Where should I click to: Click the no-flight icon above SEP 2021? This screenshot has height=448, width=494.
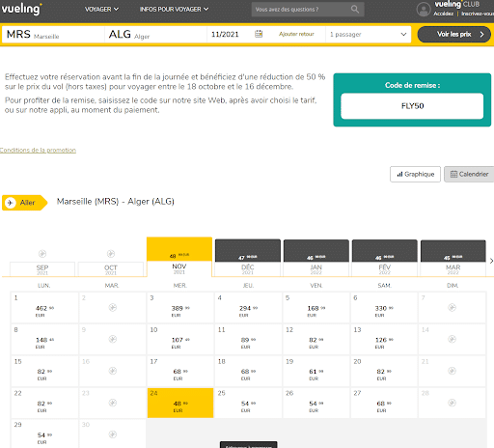[x=42, y=254]
